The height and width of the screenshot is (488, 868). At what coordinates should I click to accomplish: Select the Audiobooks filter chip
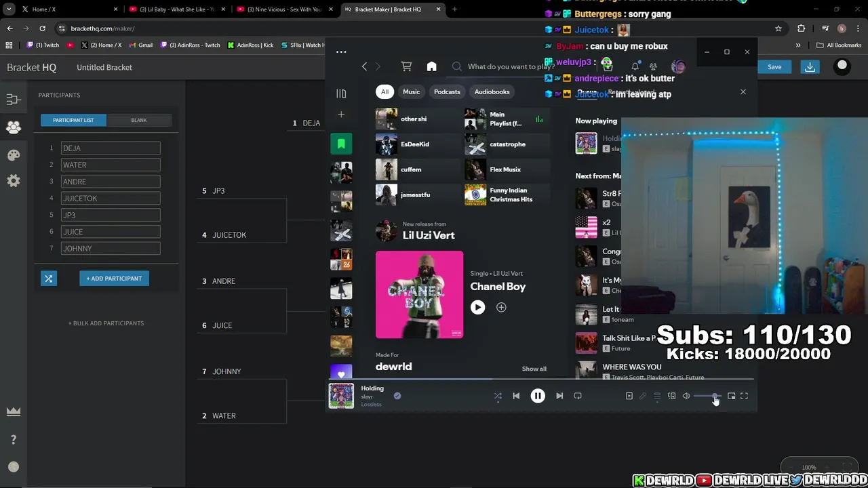(492, 91)
